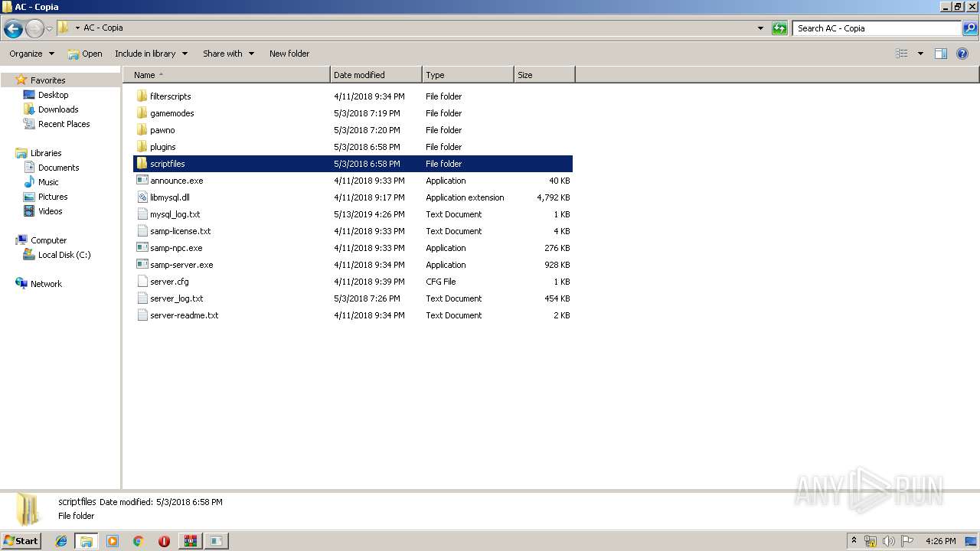The height and width of the screenshot is (551, 980).
Task: Select Libraries in navigation pane
Action: 46,153
